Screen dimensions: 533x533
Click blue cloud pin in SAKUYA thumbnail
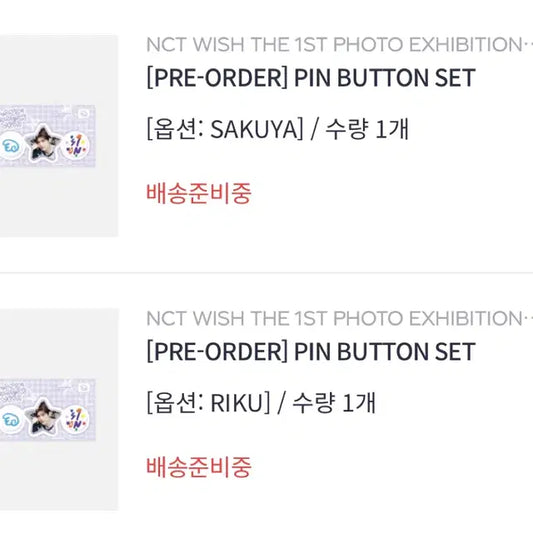(11, 147)
